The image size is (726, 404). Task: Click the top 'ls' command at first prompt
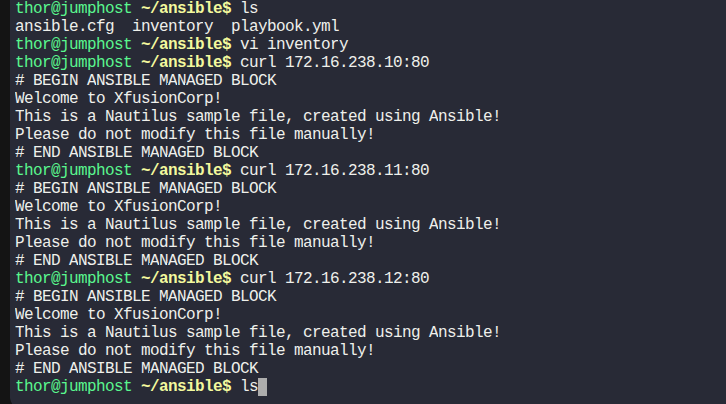(249, 8)
